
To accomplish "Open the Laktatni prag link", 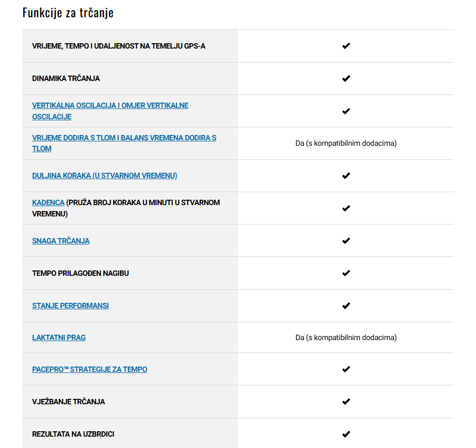I will (59, 337).
